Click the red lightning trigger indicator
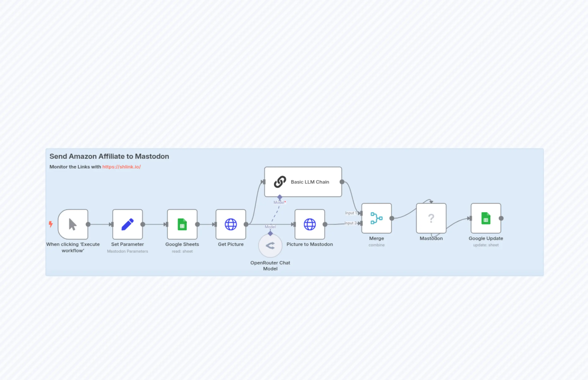 pos(51,224)
